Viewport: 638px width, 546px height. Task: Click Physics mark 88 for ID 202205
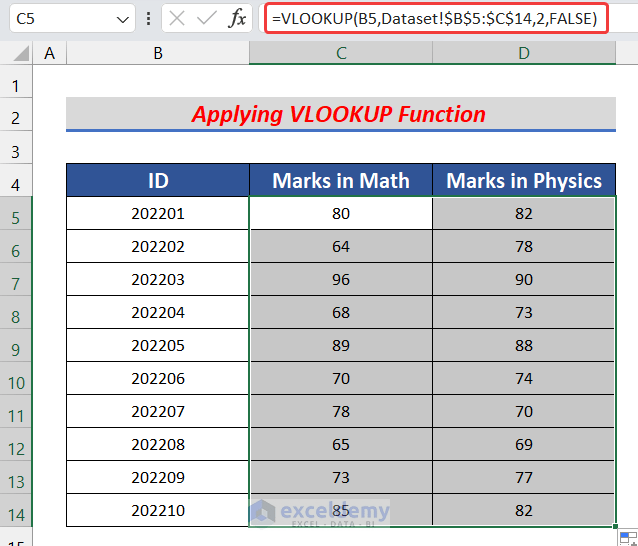coord(524,345)
